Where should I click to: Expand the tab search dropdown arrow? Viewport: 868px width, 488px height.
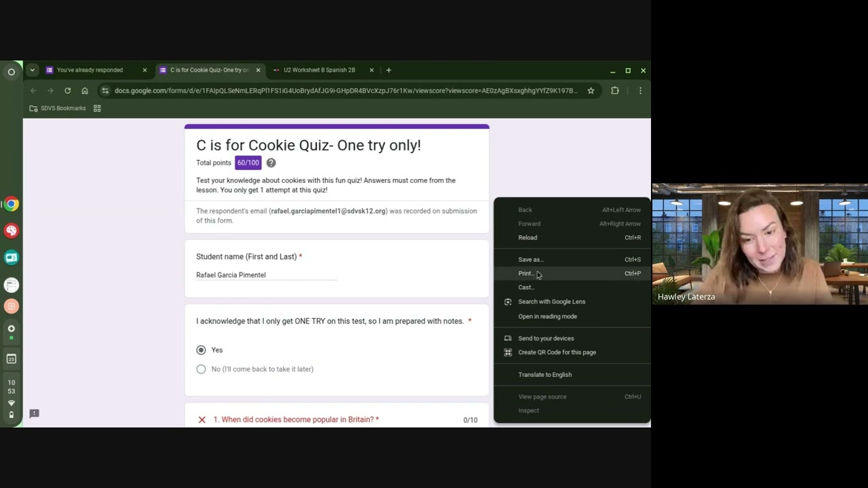[32, 70]
